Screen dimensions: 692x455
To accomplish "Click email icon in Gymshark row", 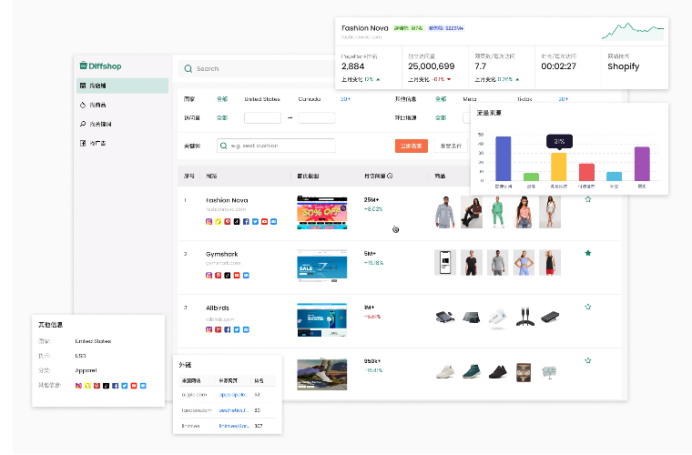I will tap(246, 275).
